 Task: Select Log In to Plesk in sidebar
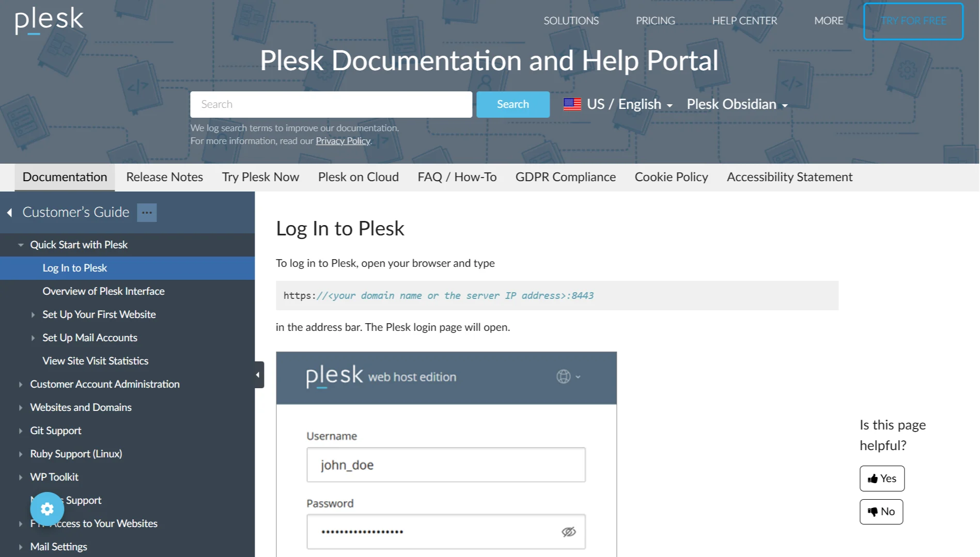(127, 268)
